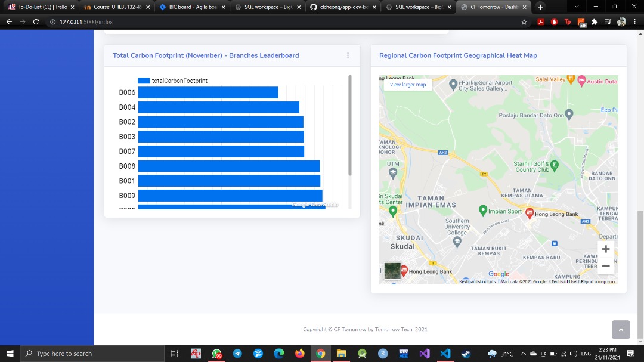Go forward to next page
Image resolution: width=644 pixels, height=362 pixels.
23,22
